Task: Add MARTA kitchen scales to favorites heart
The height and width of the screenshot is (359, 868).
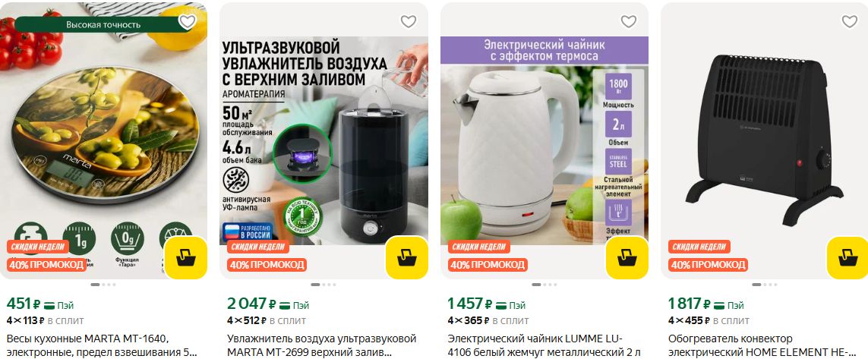Action: [x=187, y=21]
